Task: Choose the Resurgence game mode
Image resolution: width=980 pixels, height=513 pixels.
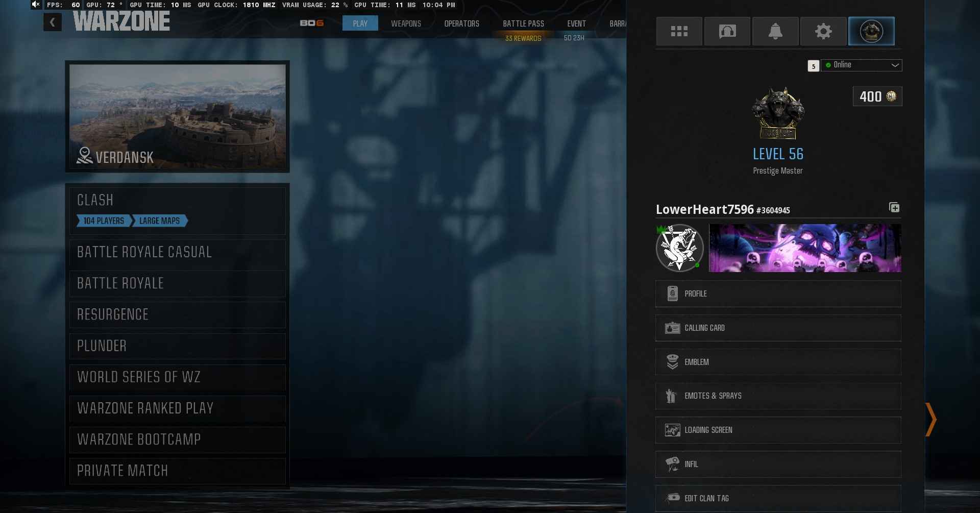Action: pyautogui.click(x=177, y=314)
